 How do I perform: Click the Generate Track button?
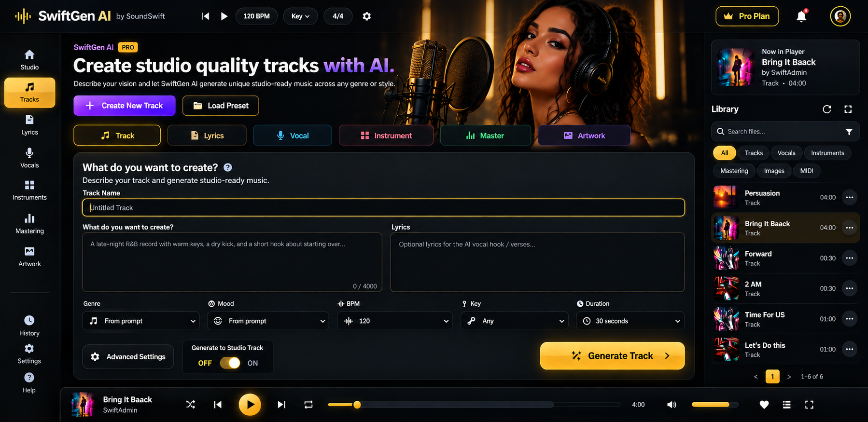coord(612,356)
